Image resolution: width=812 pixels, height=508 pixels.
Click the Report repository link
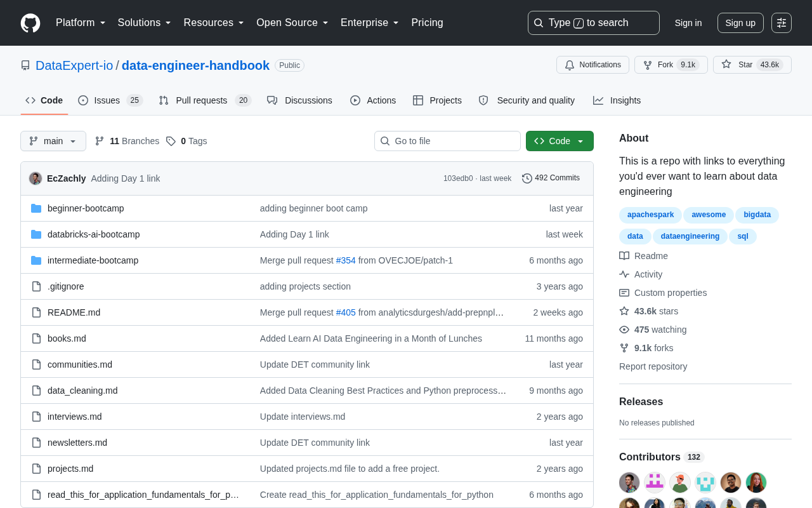653,366
